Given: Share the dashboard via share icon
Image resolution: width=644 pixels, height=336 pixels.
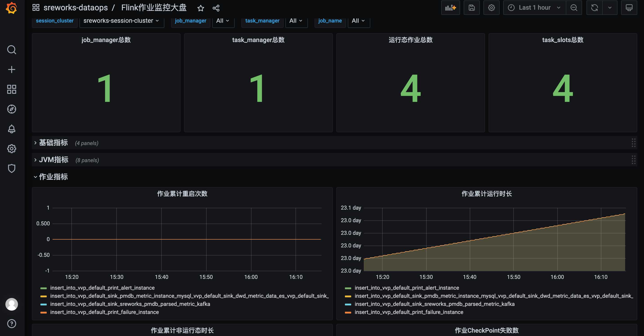Looking at the screenshot, I should (216, 8).
